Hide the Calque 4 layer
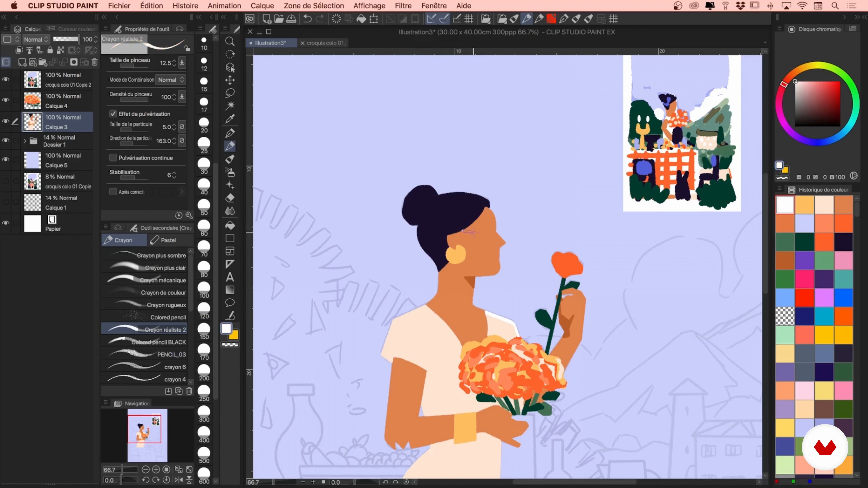This screenshot has height=488, width=868. (6, 100)
